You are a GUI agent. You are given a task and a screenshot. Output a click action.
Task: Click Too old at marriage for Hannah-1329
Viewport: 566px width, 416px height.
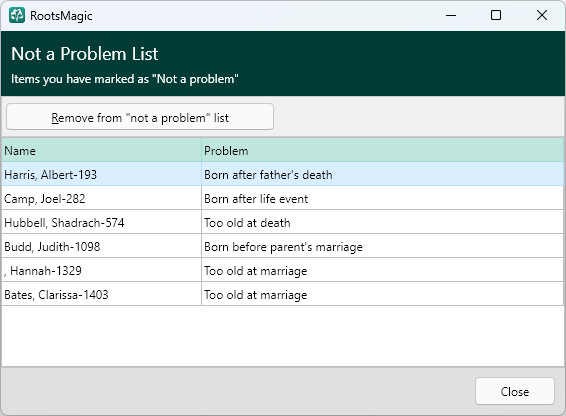pos(383,270)
